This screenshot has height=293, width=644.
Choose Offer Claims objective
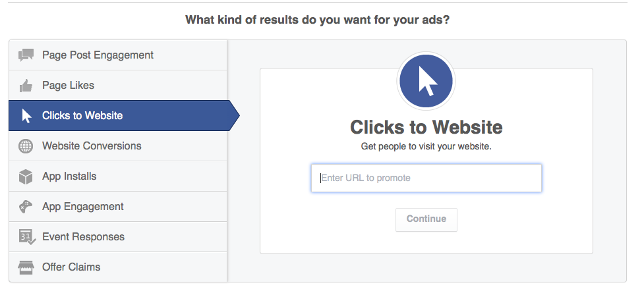pos(118,267)
